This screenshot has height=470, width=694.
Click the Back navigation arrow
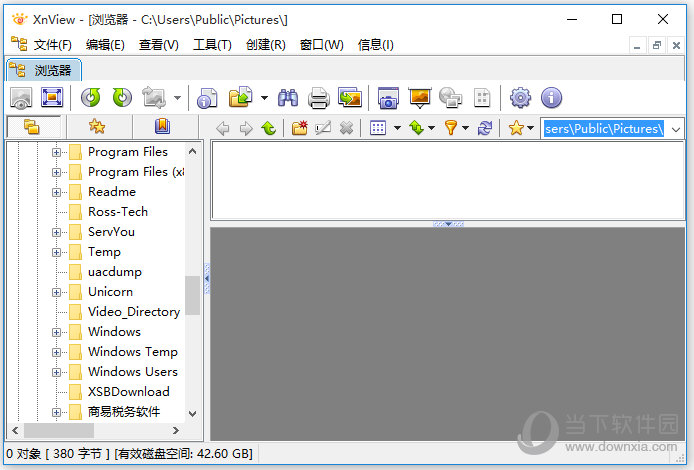(x=223, y=128)
